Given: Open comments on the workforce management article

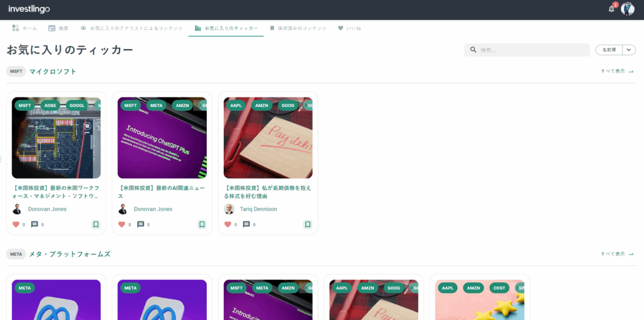Looking at the screenshot, I should click(35, 224).
